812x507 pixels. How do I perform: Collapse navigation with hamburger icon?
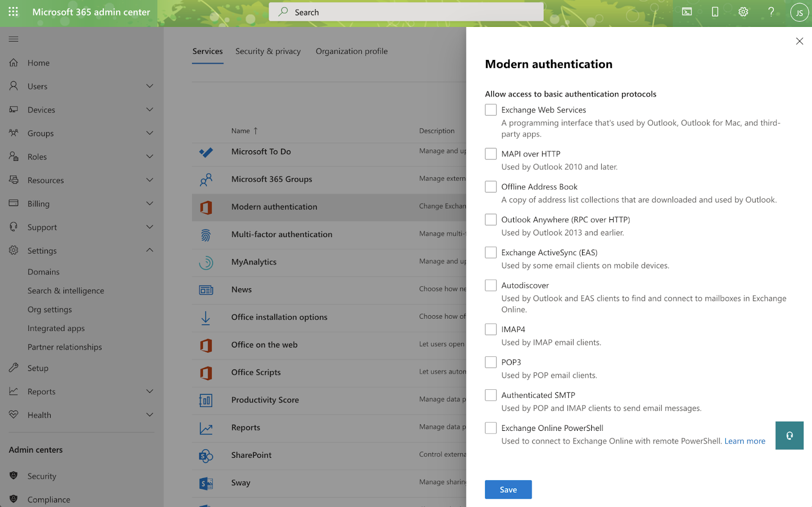point(14,39)
